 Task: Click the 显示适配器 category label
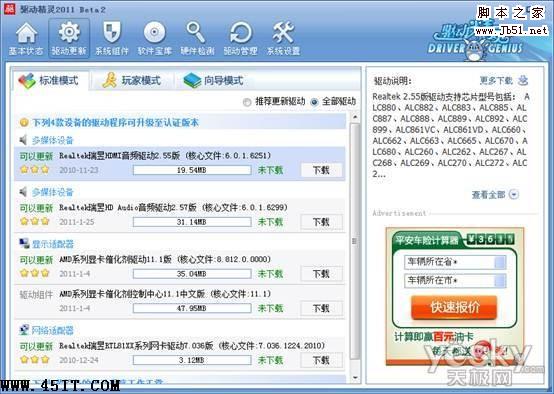click(53, 244)
